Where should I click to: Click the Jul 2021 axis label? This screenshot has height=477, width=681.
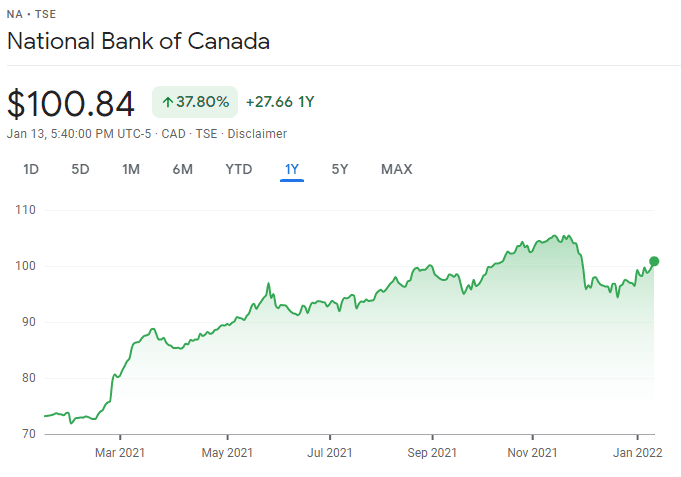tap(329, 453)
